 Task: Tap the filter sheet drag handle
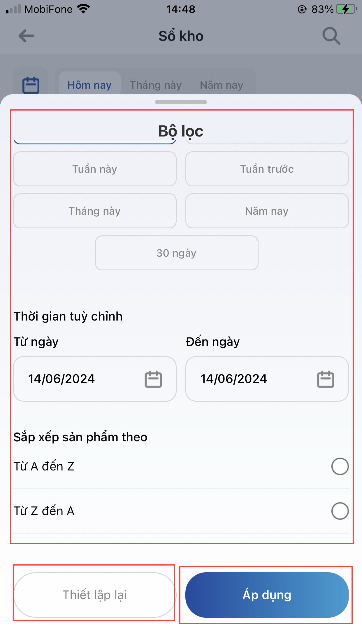tap(181, 102)
